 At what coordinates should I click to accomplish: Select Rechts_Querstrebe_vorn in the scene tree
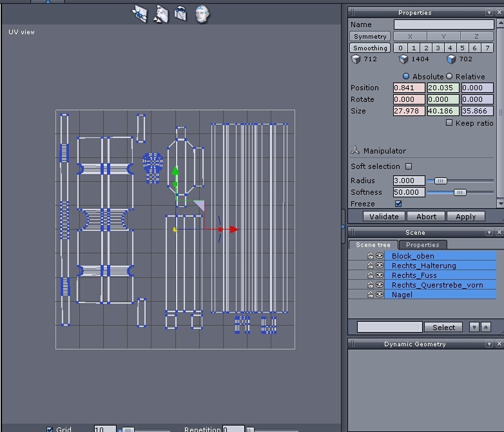tap(437, 285)
